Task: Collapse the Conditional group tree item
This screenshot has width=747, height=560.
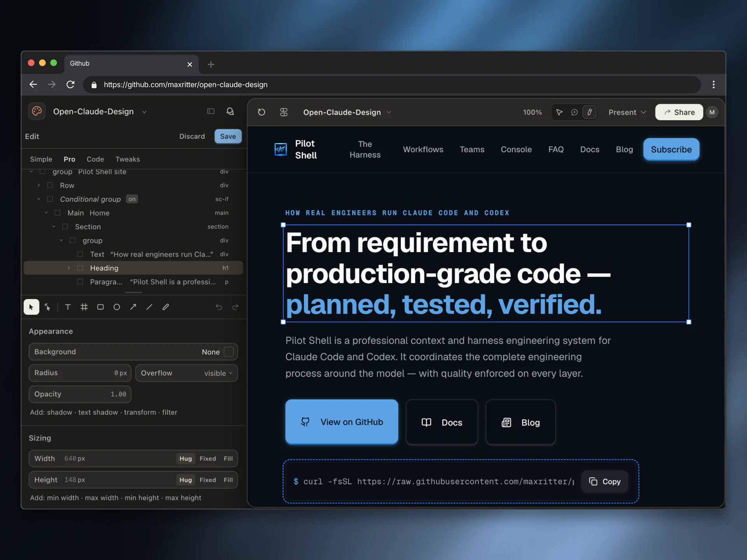Action: tap(39, 199)
